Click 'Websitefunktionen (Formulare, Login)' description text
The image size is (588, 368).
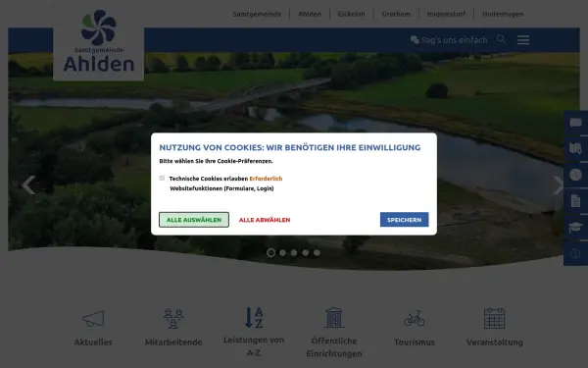pyautogui.click(x=221, y=188)
